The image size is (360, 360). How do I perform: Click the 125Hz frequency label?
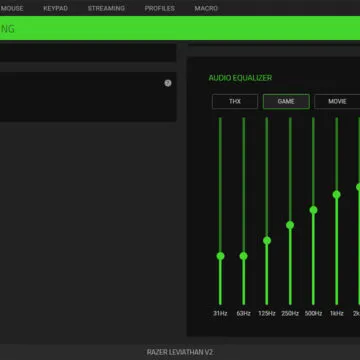267,313
